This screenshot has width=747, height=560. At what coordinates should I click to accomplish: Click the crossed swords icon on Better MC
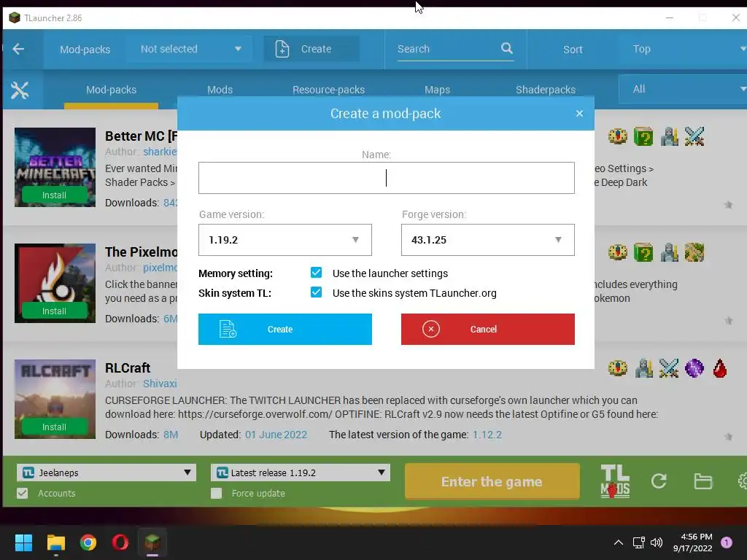tap(694, 136)
